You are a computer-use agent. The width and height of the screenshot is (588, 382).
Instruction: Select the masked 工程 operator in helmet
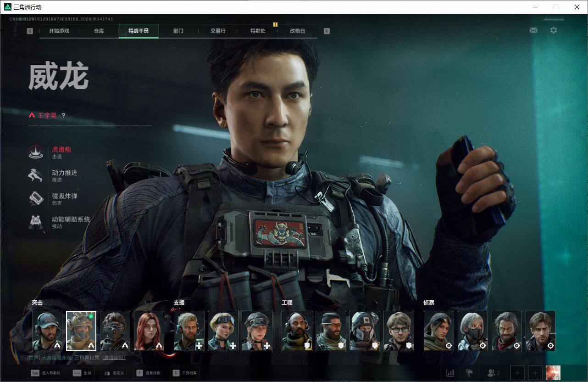(365, 331)
